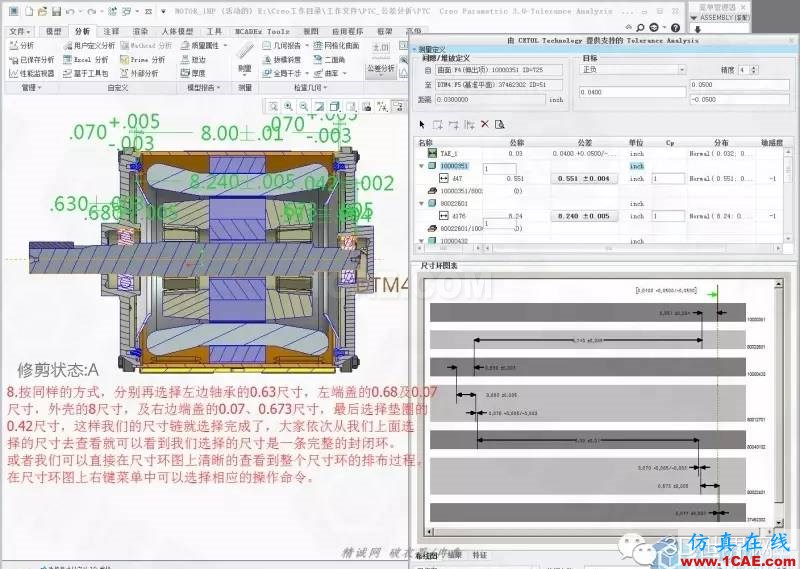
Task: Switch to the 工具 ribbon tab
Action: click(x=214, y=32)
